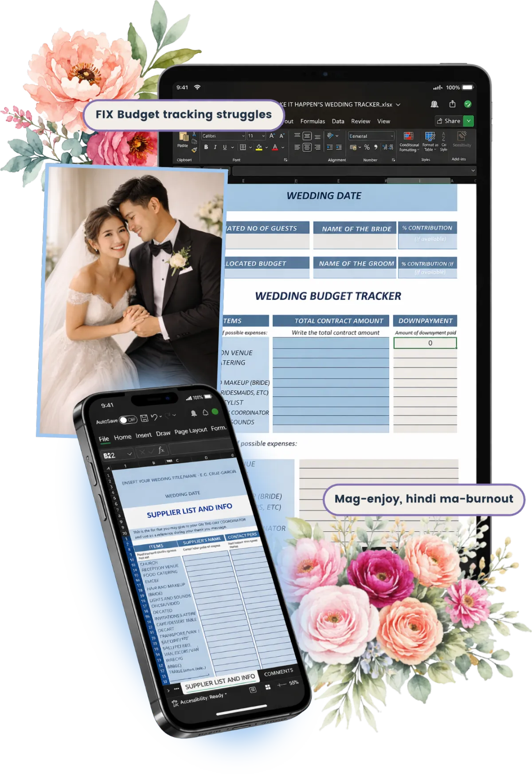Screen dimensions: 532x781
Task: Click the Copy icon on tablet ribbon
Action: pos(194,141)
